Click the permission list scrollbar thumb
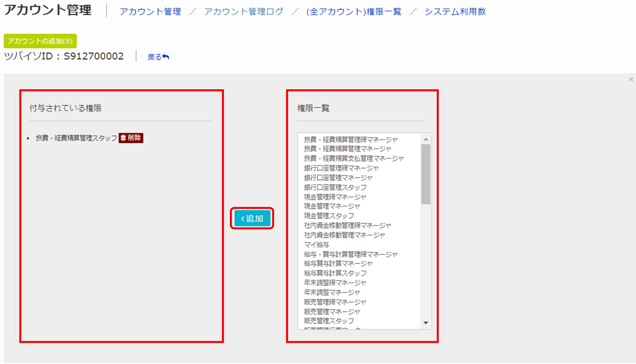636x364 pixels. [426, 174]
